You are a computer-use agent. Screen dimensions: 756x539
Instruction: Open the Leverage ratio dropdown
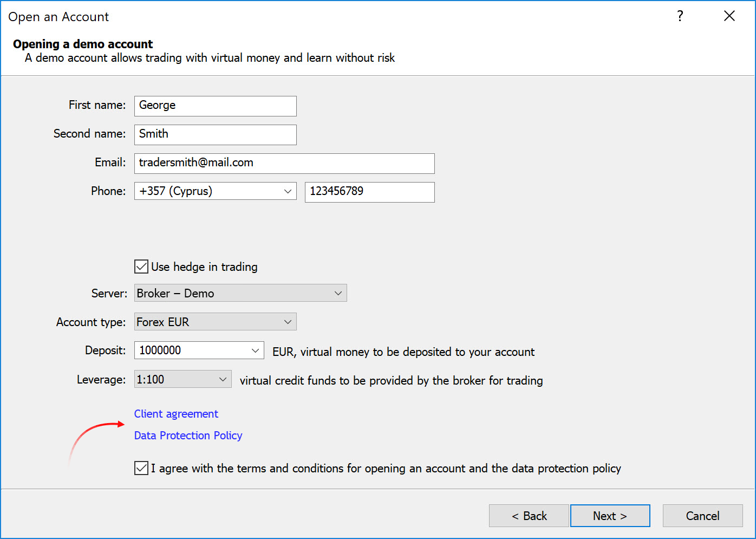coord(223,379)
